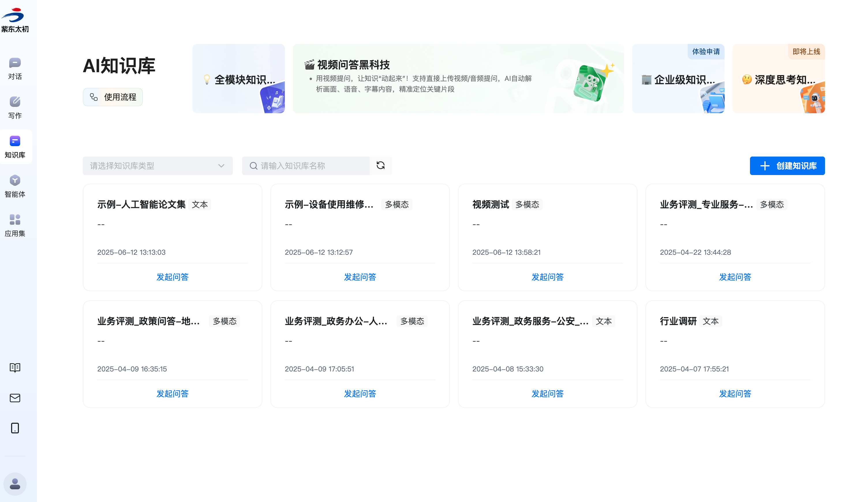Click the mobile phone icon in sidebar

point(15,428)
